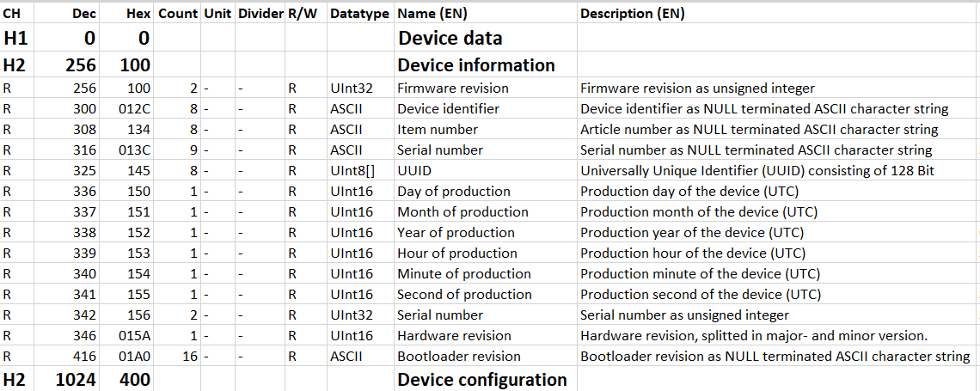
Task: Select the 'Description (EN)' column header
Action: point(632,14)
